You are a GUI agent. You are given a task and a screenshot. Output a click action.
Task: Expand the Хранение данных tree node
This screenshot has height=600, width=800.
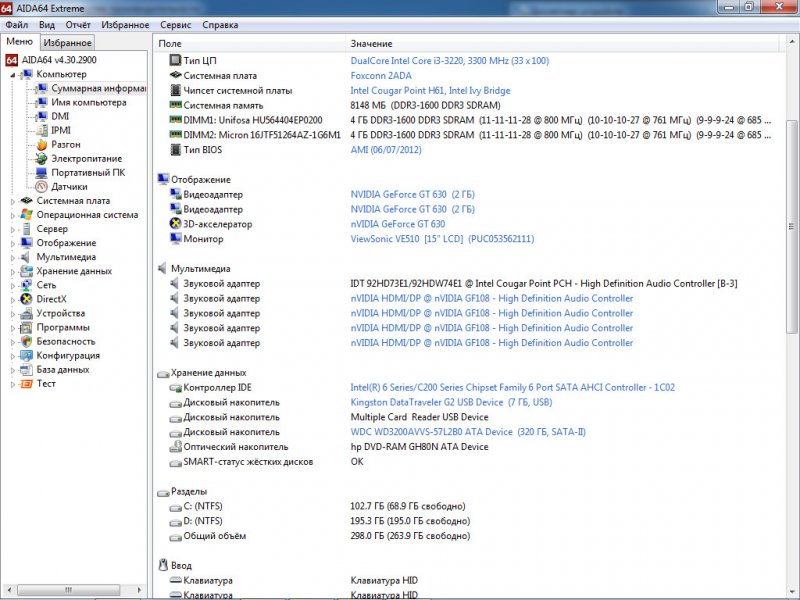[x=13, y=271]
